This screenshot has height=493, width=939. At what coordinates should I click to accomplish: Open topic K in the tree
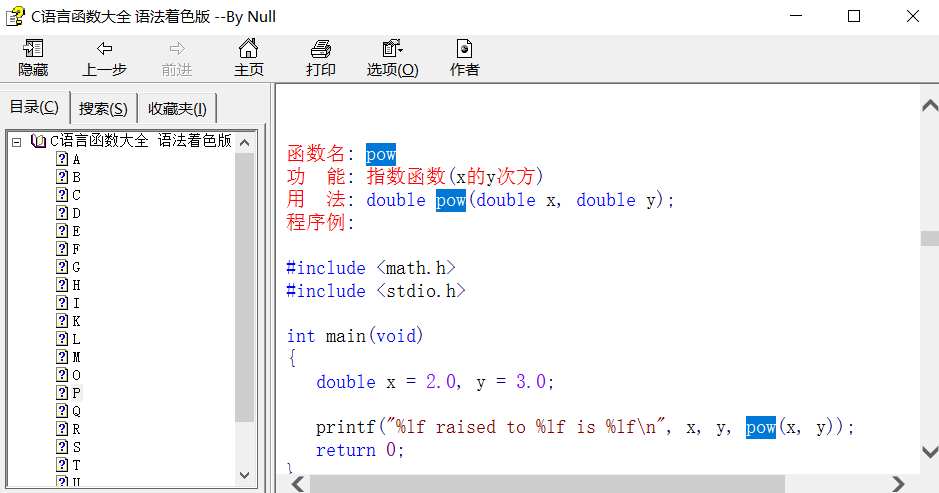pos(76,321)
